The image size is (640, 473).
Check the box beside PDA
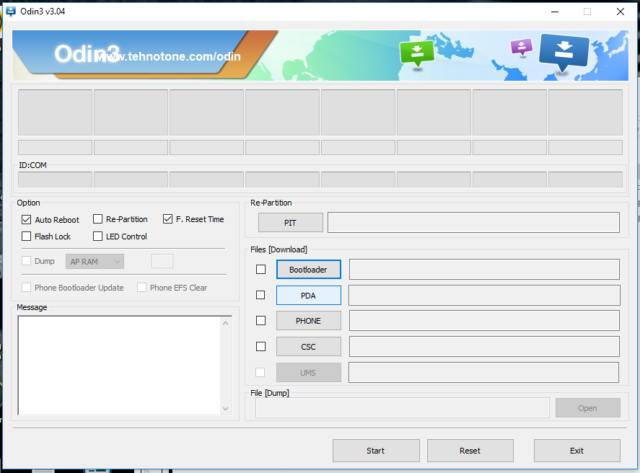click(x=260, y=295)
